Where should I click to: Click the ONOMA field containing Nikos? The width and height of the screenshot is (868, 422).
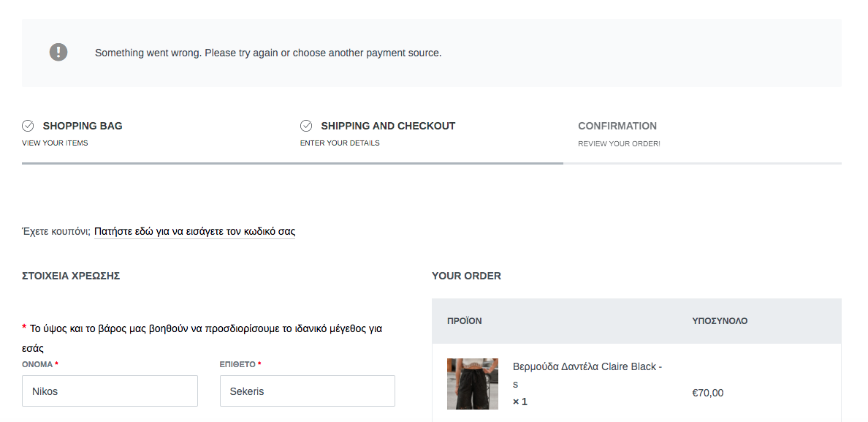tap(110, 391)
